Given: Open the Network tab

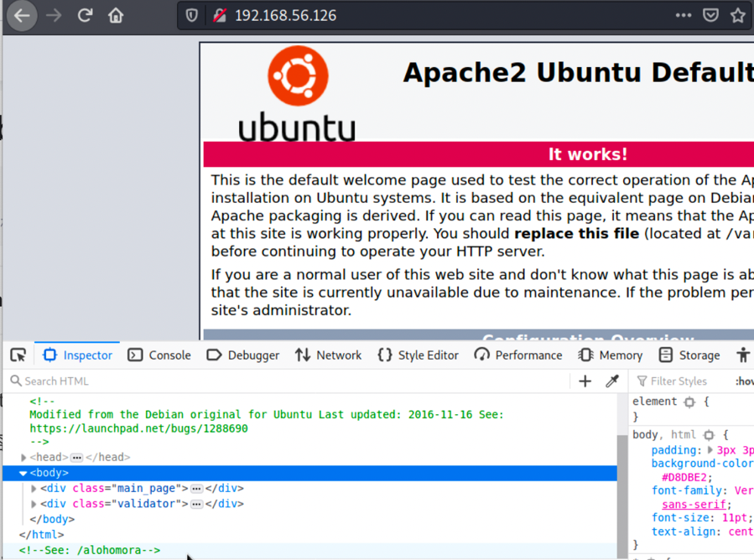Looking at the screenshot, I should coord(328,355).
